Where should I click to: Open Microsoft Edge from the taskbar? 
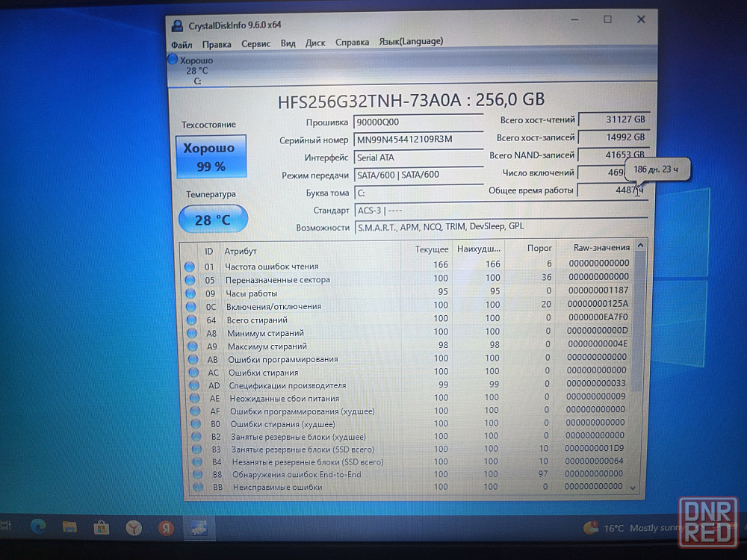tap(38, 526)
